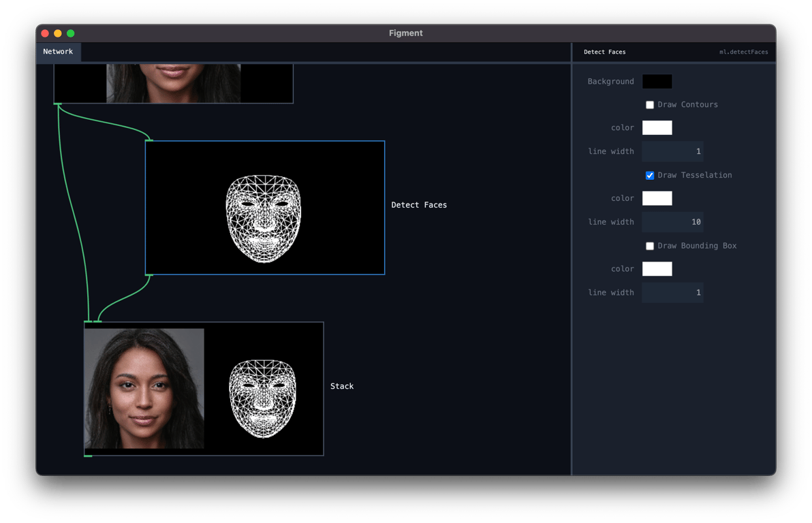This screenshot has width=812, height=523.
Task: Click the woman's portrait inside the Stack node
Action: [x=144, y=389]
